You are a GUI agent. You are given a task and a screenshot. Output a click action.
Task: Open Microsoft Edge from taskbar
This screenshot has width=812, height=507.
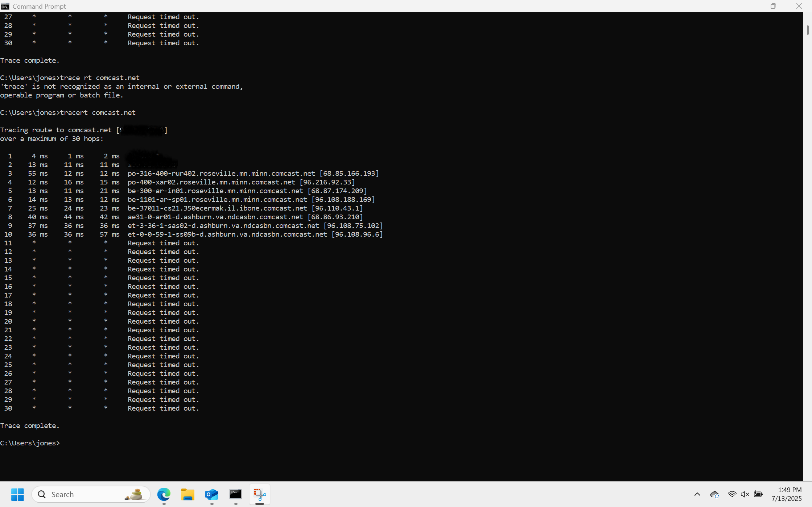coord(164,494)
